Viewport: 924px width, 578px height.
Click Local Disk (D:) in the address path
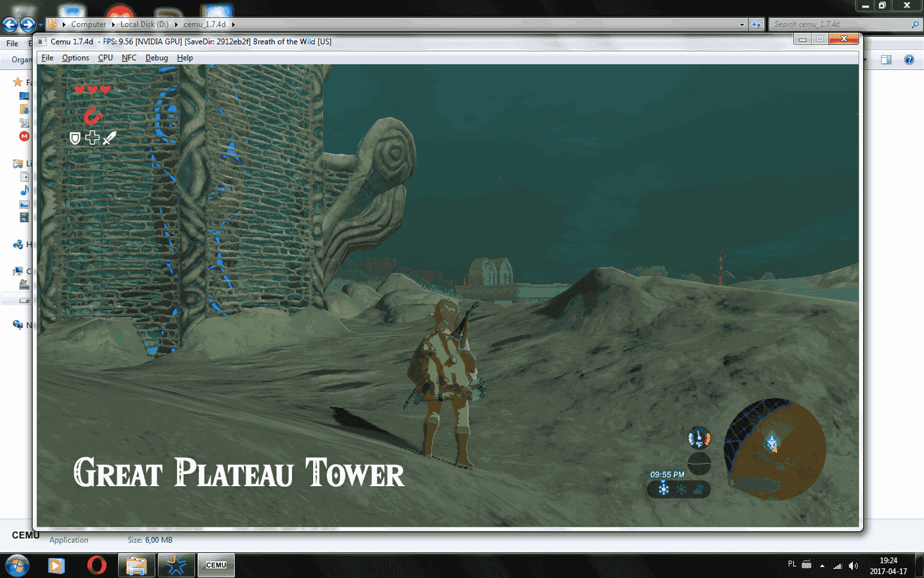click(x=144, y=24)
